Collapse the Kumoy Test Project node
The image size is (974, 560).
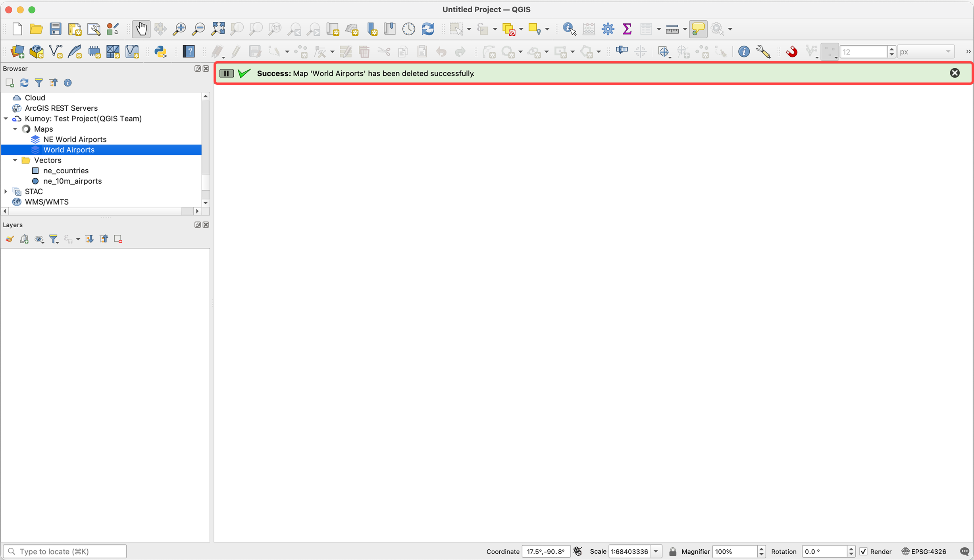tap(6, 119)
